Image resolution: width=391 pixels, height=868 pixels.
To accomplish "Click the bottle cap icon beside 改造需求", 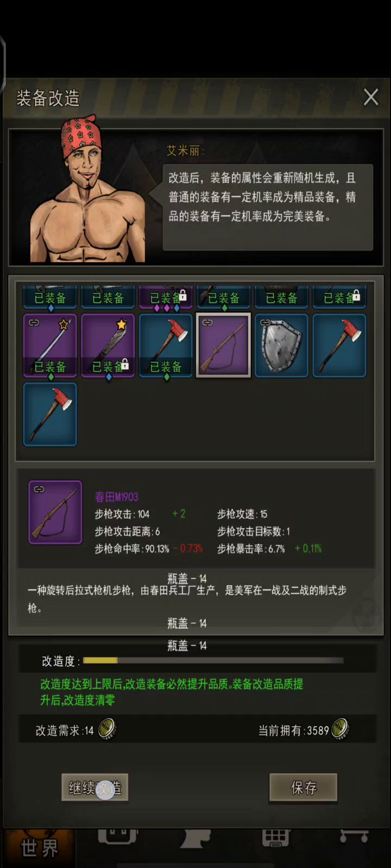I will [107, 730].
